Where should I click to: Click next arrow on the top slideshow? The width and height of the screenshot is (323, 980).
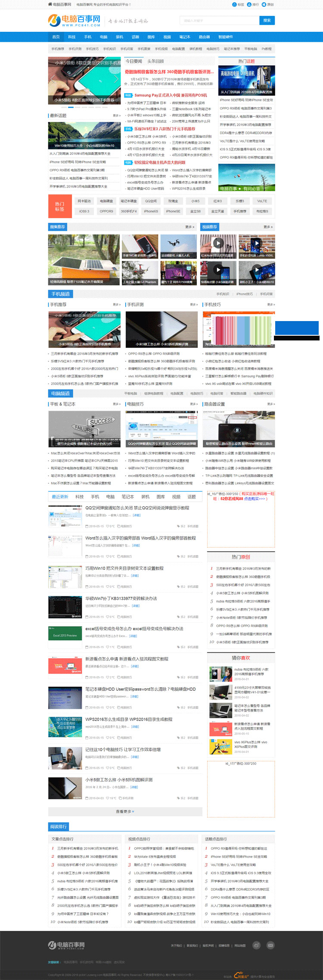click(116, 79)
